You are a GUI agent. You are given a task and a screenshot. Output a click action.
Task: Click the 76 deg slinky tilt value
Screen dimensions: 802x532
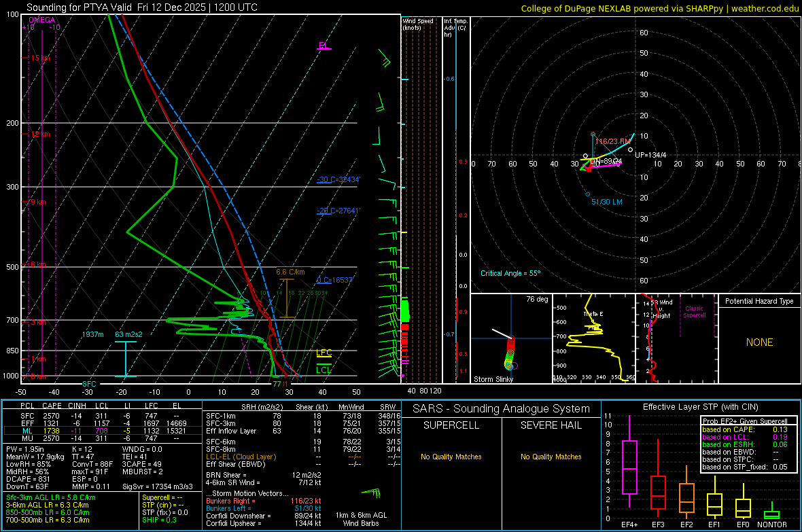point(537,299)
